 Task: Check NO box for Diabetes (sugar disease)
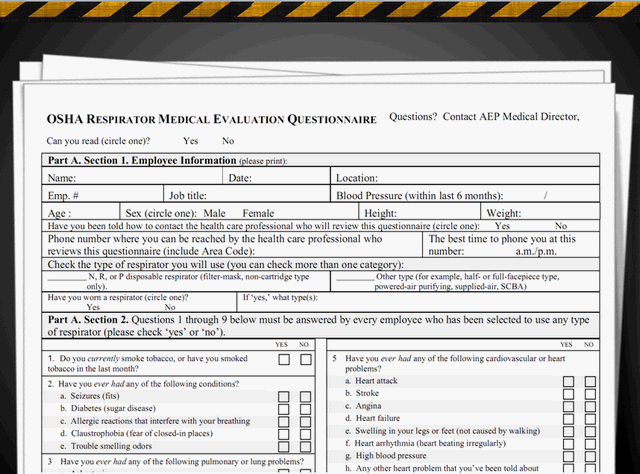(307, 409)
